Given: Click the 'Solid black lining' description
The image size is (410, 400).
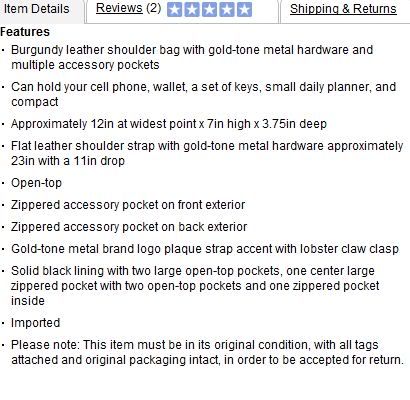Looking at the screenshot, I should pyautogui.click(x=195, y=286).
